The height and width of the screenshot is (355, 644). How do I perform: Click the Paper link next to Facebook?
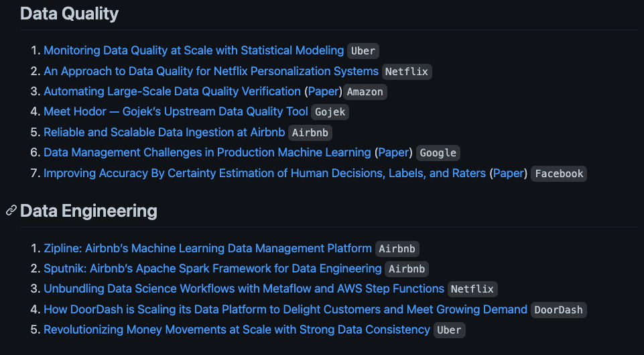509,173
